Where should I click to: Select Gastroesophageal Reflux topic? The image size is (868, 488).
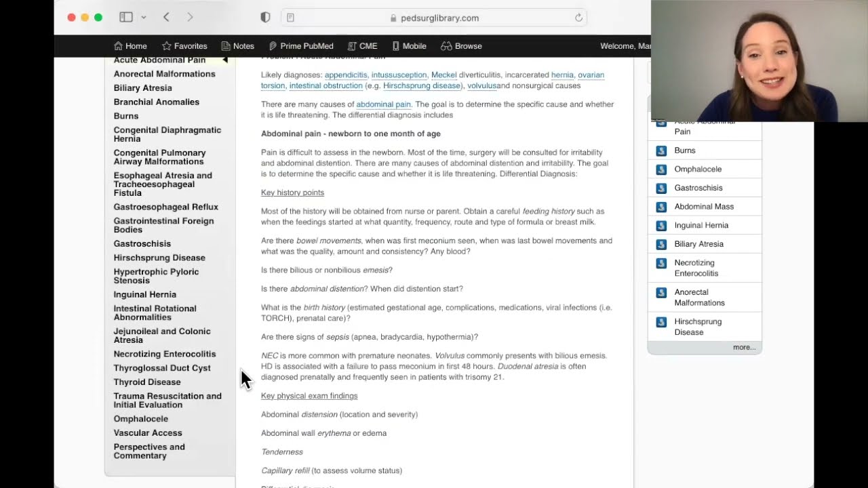(166, 207)
